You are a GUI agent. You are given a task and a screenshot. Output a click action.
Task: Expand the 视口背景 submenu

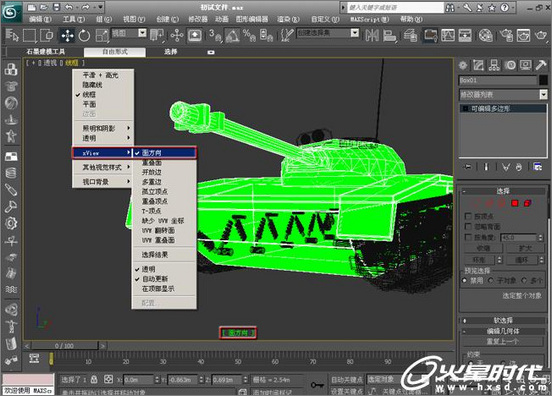click(103, 182)
